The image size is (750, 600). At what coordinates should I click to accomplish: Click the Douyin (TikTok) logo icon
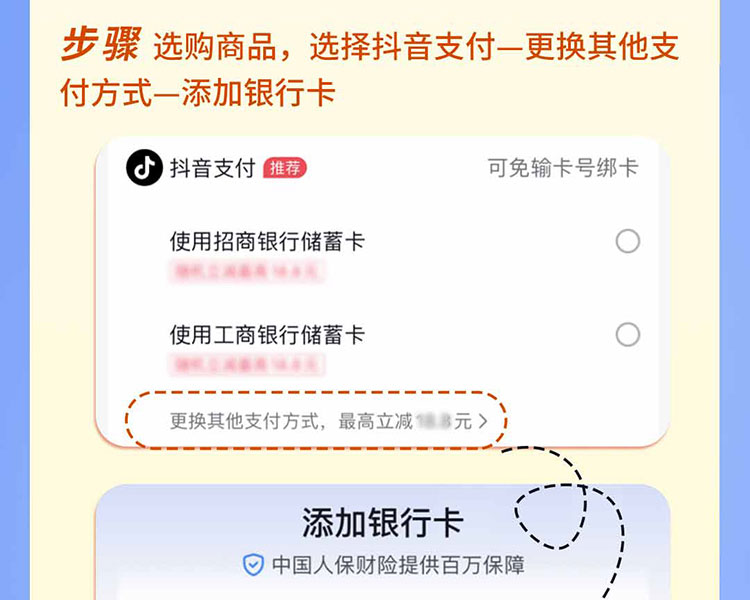point(144,167)
